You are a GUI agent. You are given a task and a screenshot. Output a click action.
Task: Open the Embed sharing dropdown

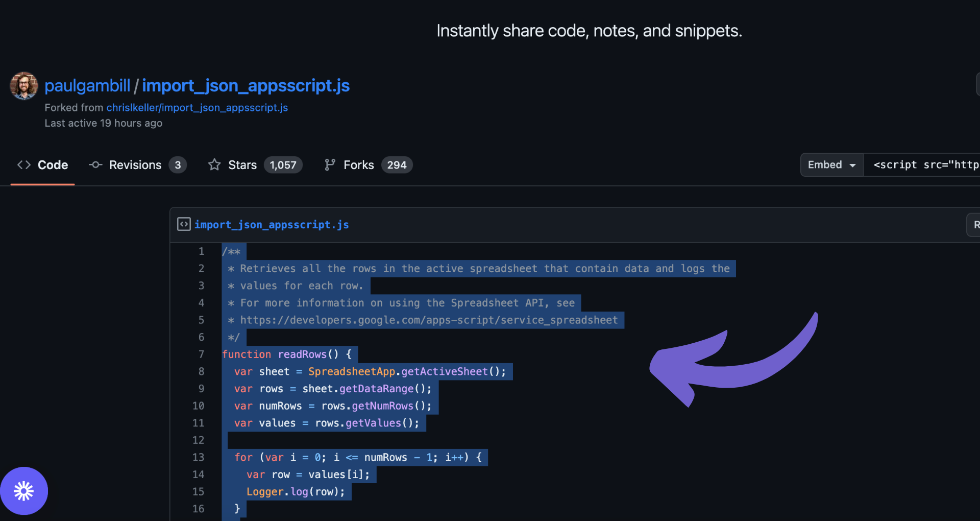click(x=830, y=164)
